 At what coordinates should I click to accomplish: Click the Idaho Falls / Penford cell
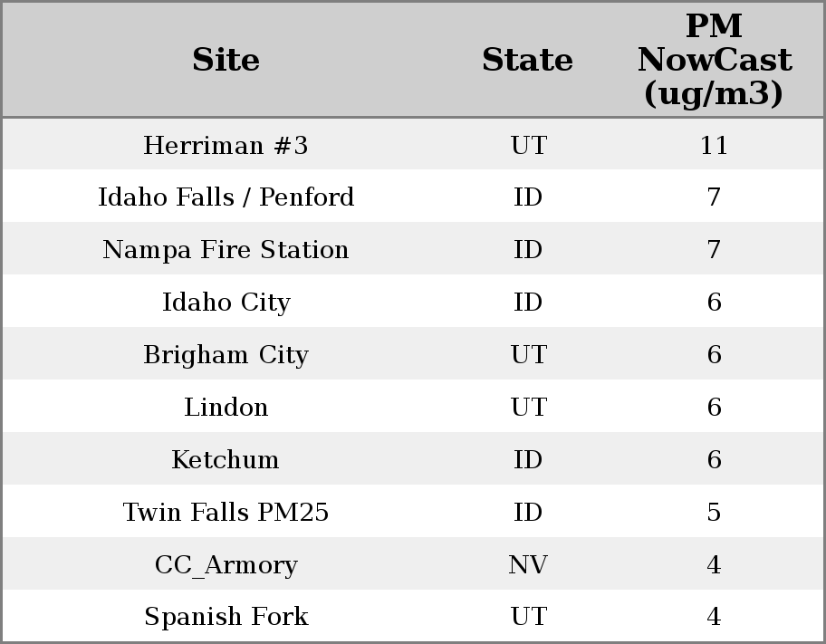coord(226,197)
